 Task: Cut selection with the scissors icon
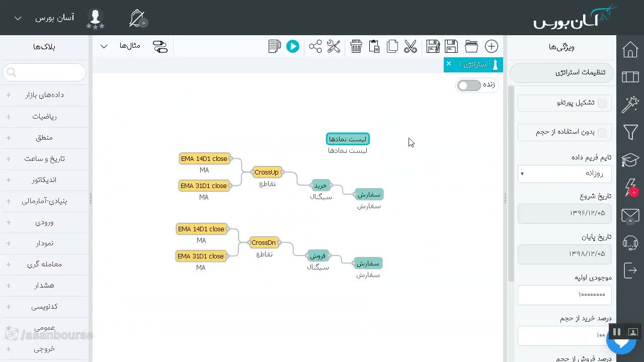pos(411,47)
